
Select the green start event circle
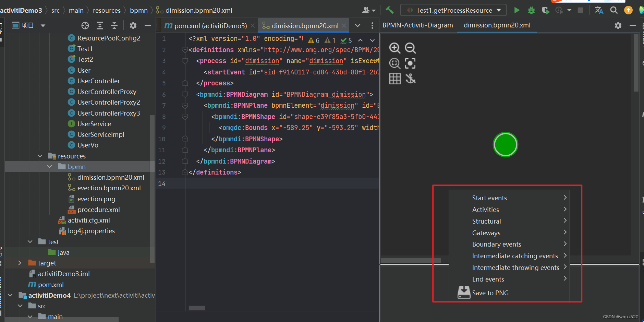(x=505, y=144)
